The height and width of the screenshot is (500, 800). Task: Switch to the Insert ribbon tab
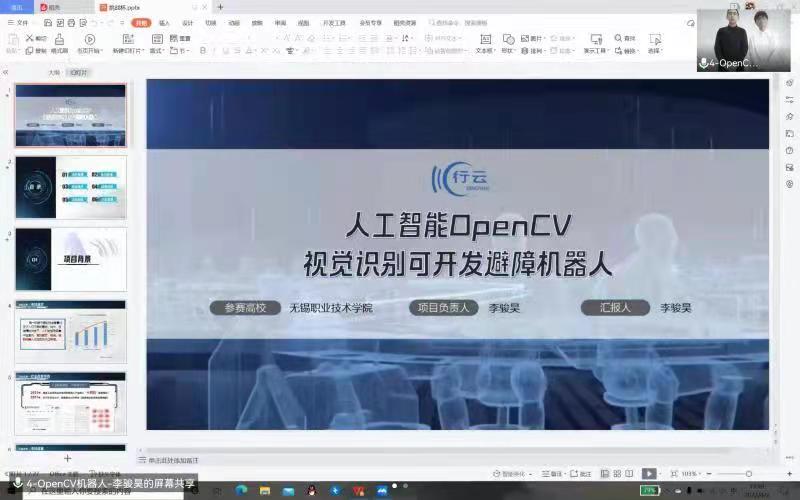(164, 22)
